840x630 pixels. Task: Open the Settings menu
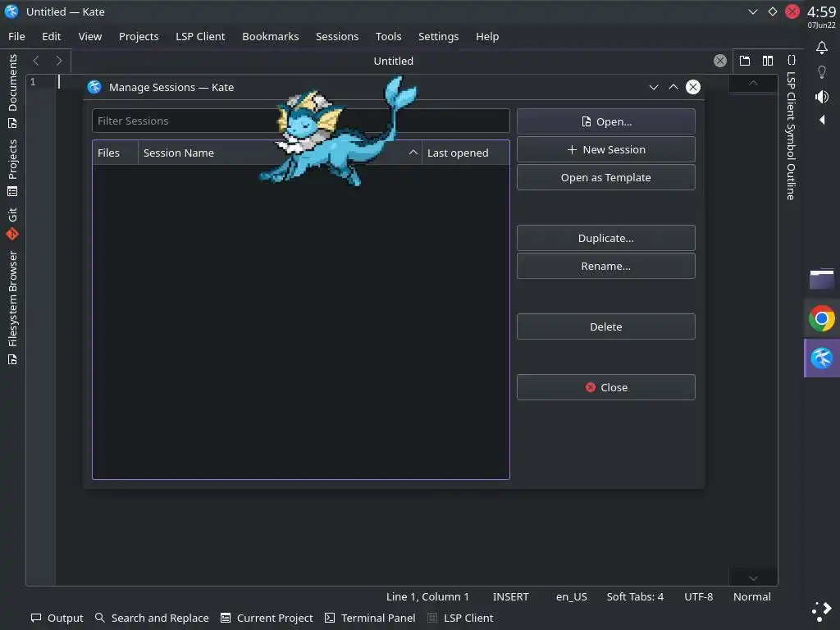coord(438,36)
